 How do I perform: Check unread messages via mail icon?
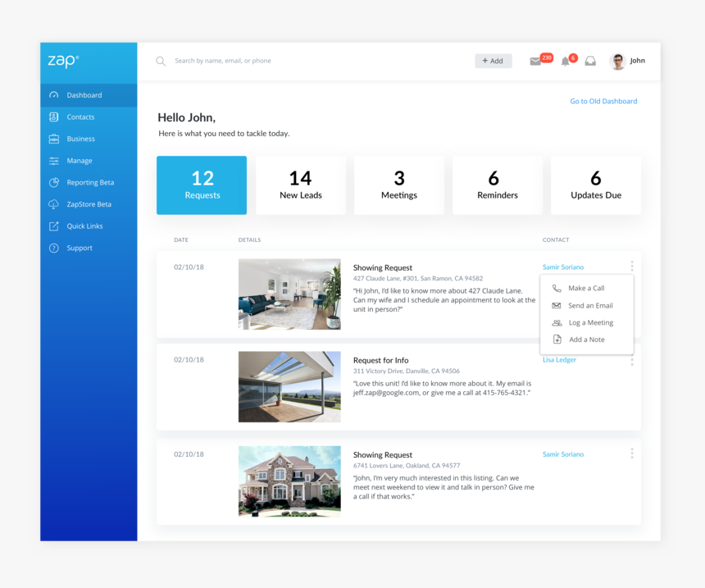pos(537,60)
